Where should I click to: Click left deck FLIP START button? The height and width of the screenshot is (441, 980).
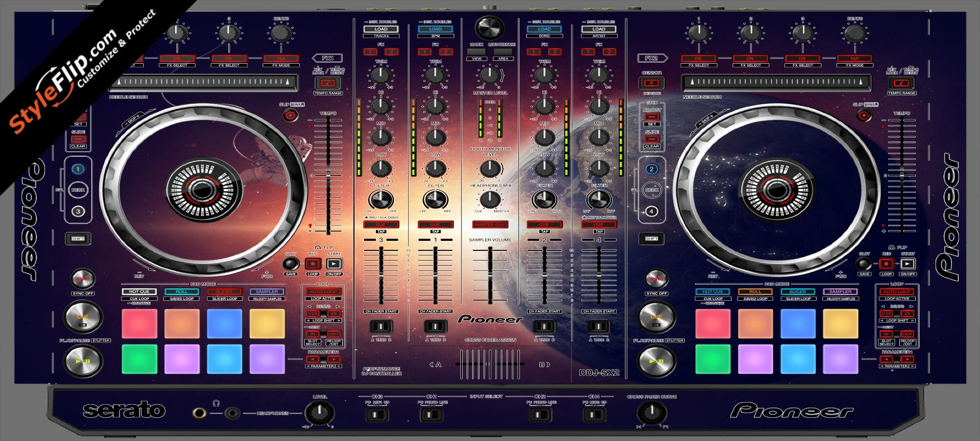click(334, 264)
